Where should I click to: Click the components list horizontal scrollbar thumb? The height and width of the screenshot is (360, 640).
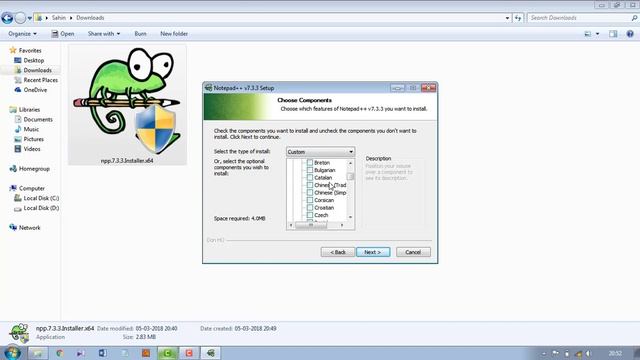[311, 225]
